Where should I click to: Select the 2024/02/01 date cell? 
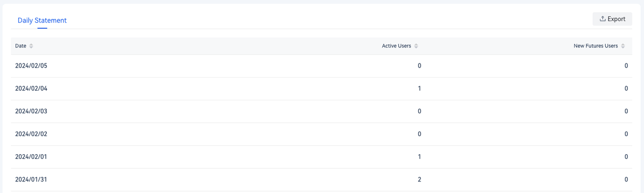(x=31, y=157)
